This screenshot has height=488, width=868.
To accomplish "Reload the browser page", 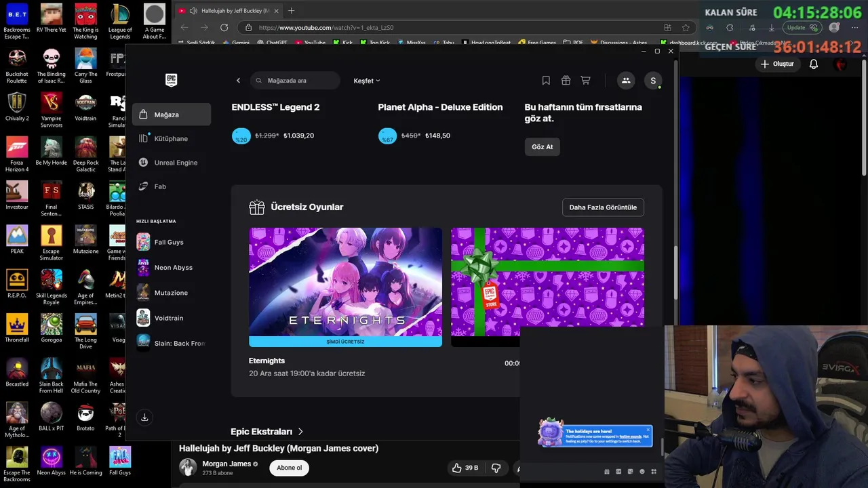I will pos(224,28).
